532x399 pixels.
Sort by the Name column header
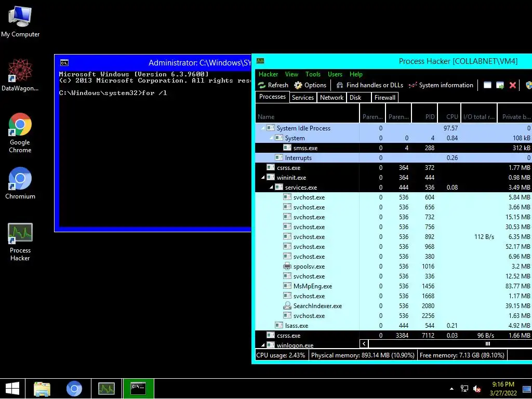[307, 113]
